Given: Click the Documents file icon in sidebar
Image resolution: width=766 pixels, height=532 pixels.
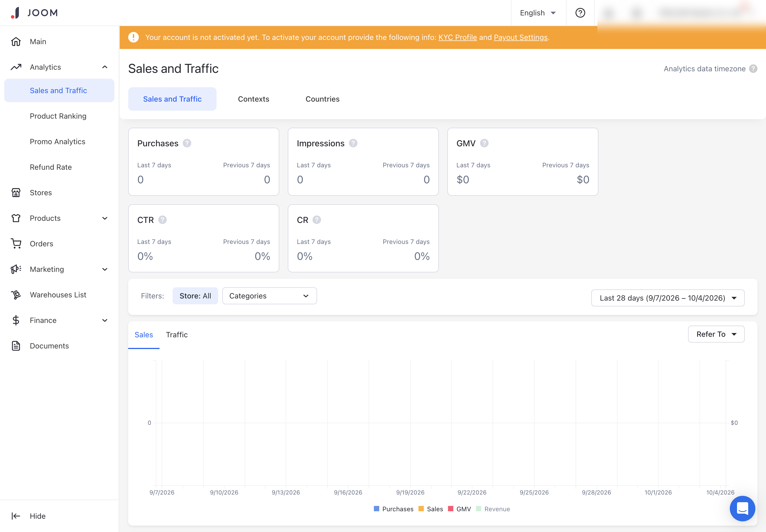Looking at the screenshot, I should pos(16,346).
